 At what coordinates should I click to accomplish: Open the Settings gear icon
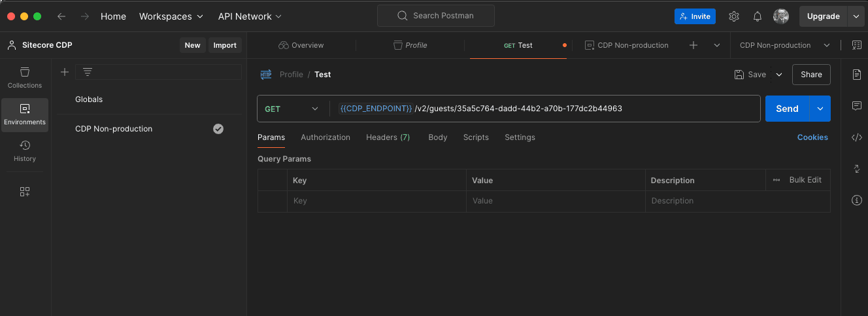734,16
